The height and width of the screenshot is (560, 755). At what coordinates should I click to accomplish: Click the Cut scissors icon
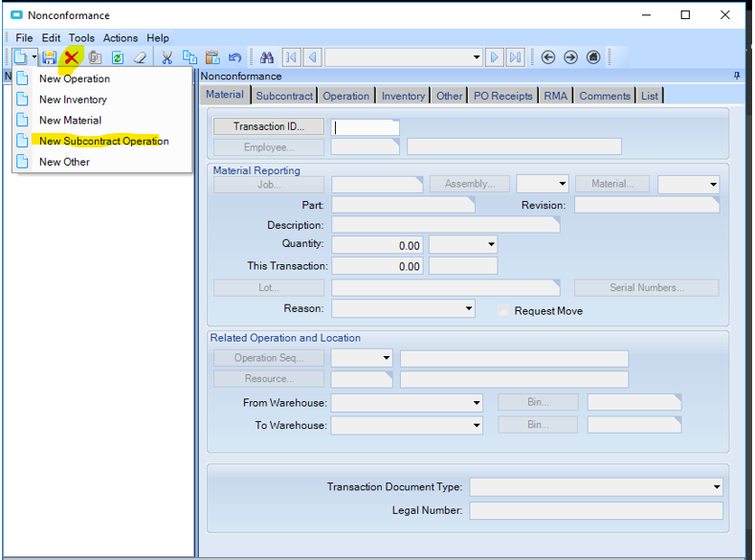pyautogui.click(x=167, y=57)
